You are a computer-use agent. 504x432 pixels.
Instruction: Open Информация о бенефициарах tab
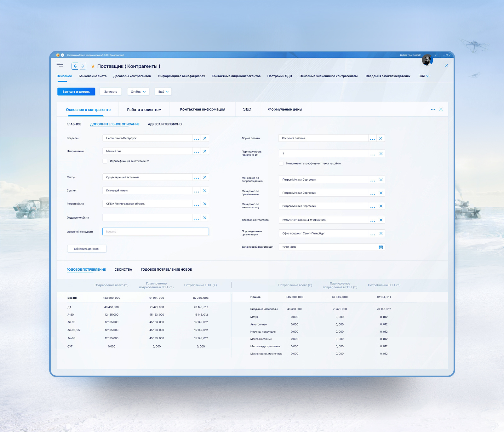(181, 76)
